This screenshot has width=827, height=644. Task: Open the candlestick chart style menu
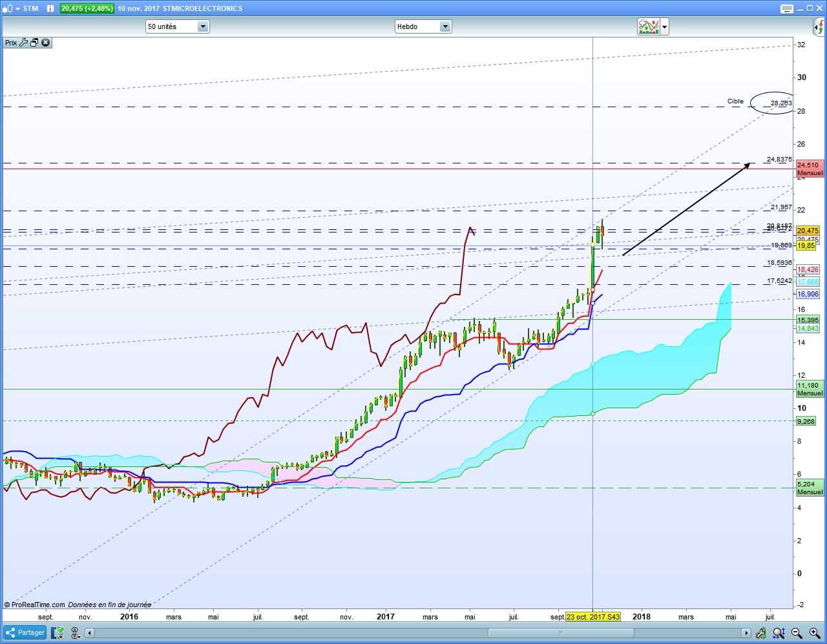click(x=10, y=8)
